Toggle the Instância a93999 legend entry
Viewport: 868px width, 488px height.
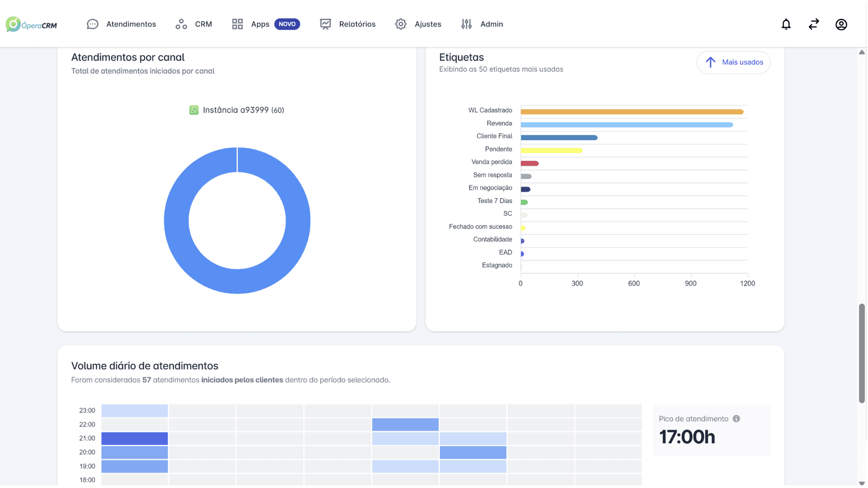(237, 110)
